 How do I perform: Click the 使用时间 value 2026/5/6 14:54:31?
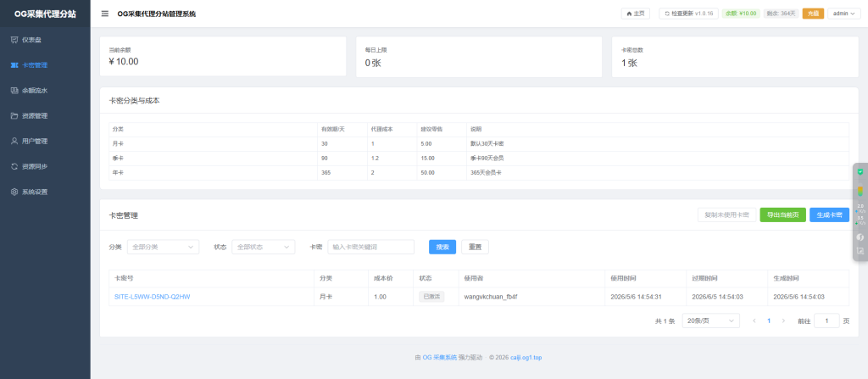pos(636,297)
